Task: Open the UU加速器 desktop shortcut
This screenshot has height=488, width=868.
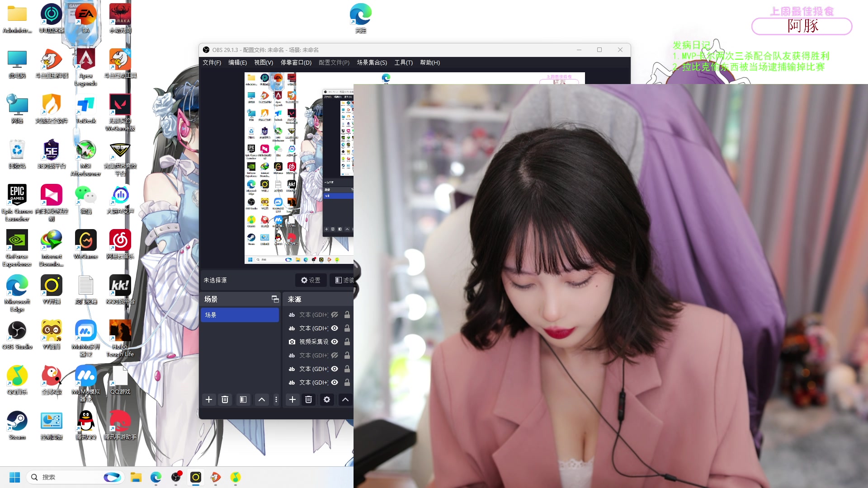Action: tap(52, 19)
